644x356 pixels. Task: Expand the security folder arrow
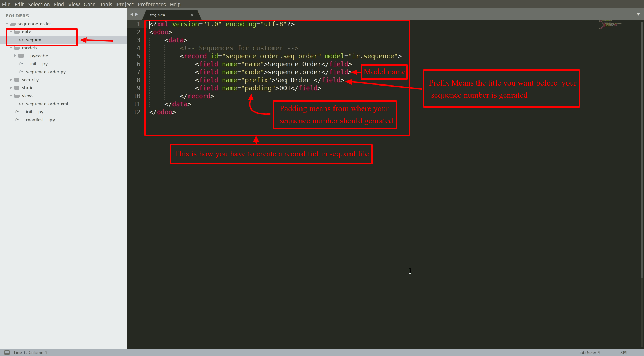[x=11, y=80]
